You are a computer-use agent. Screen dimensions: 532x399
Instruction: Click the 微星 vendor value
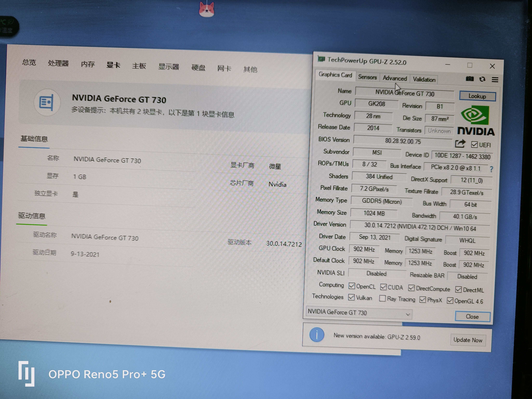tap(275, 166)
